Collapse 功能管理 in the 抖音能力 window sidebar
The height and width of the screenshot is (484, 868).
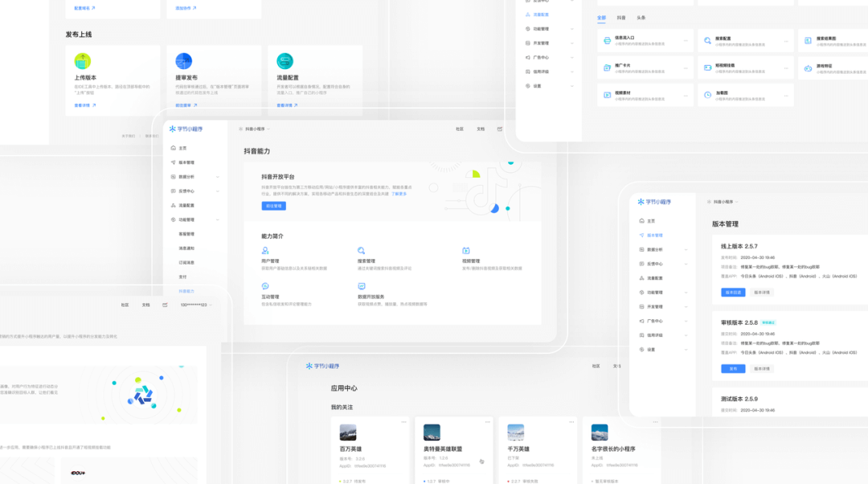pyautogui.click(x=218, y=219)
